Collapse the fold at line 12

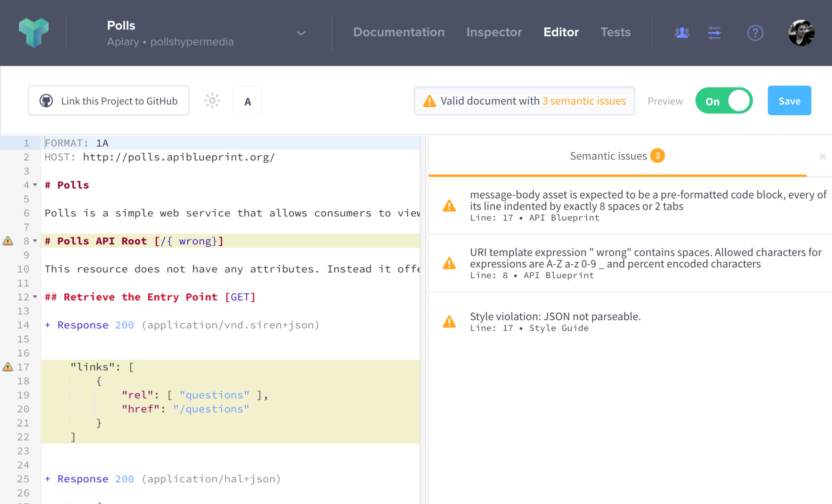click(35, 297)
